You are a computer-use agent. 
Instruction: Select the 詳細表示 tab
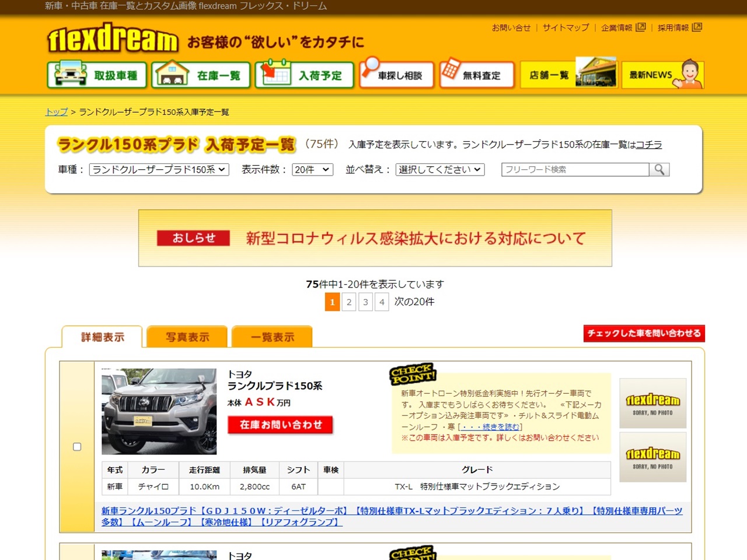(x=102, y=337)
